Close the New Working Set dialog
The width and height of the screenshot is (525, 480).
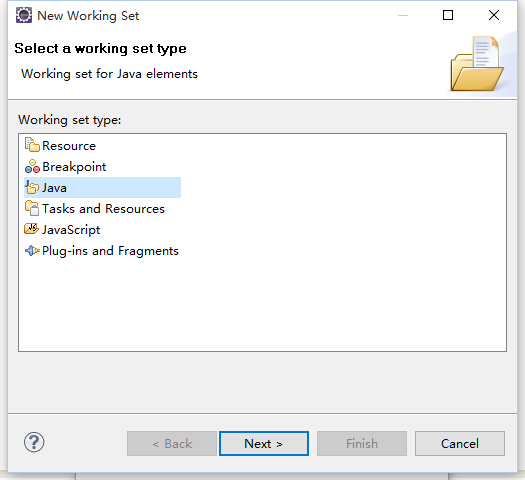point(494,15)
